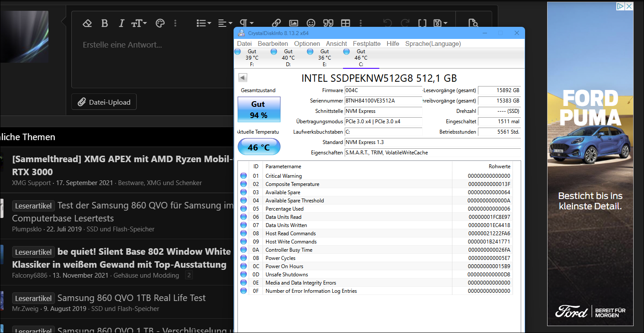Click the 46 °C temperature indicator

pos(259,147)
